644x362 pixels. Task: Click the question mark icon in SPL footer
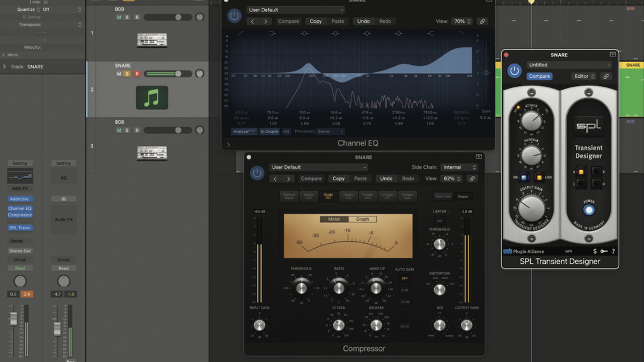[613, 251]
